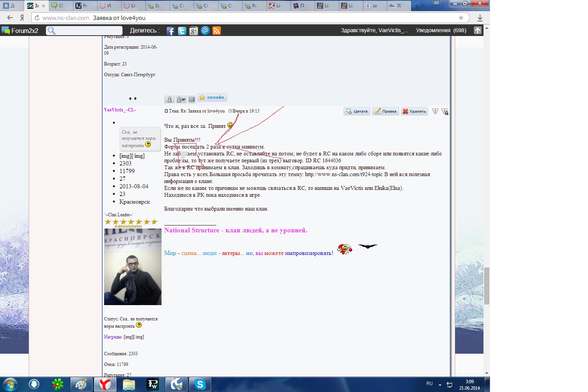The width and height of the screenshot is (588, 392).
Task: Share the page on Twitter
Action: point(182,31)
